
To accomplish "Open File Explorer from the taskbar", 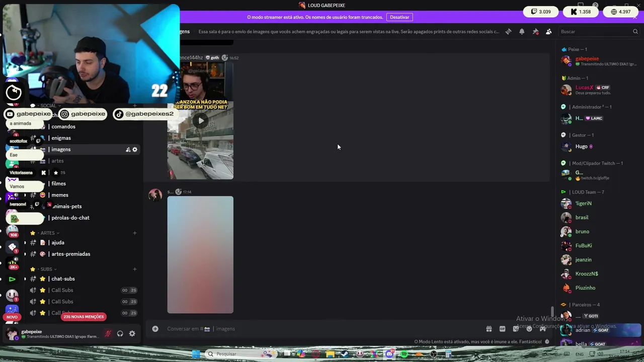I will (x=330, y=354).
